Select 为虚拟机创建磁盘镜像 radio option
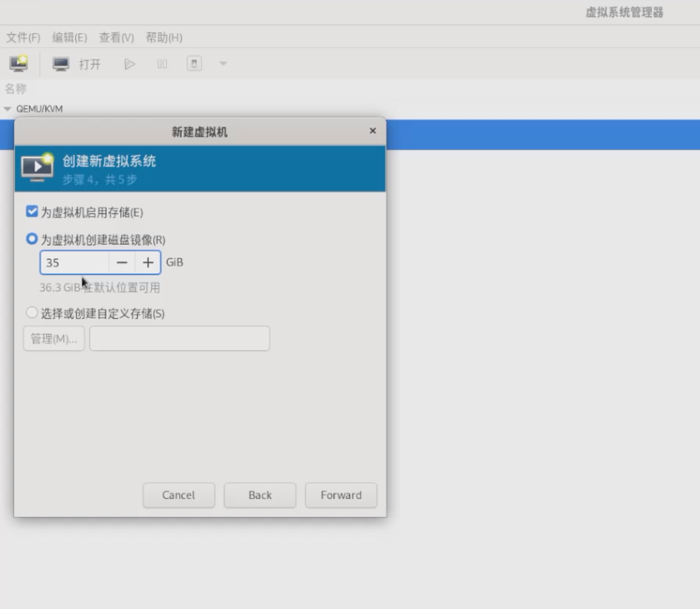 coord(32,239)
